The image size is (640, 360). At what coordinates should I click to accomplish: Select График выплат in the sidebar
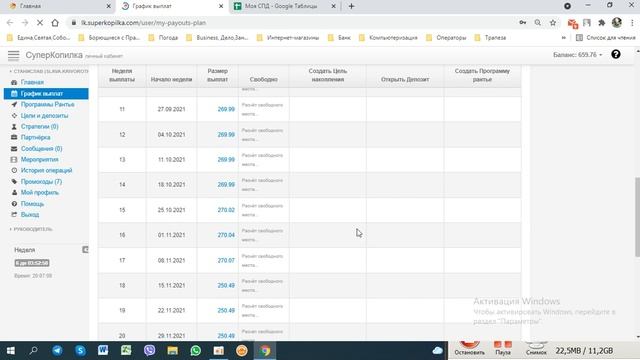click(x=46, y=93)
